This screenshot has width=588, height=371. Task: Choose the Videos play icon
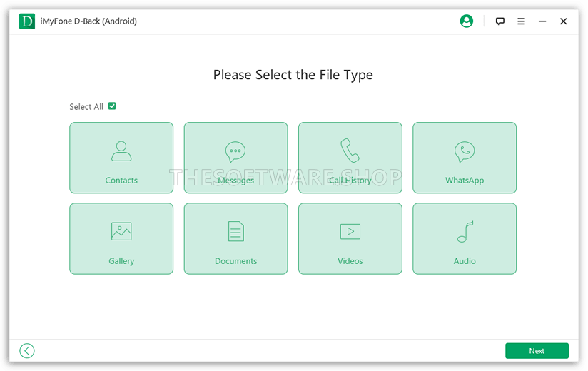pyautogui.click(x=350, y=231)
